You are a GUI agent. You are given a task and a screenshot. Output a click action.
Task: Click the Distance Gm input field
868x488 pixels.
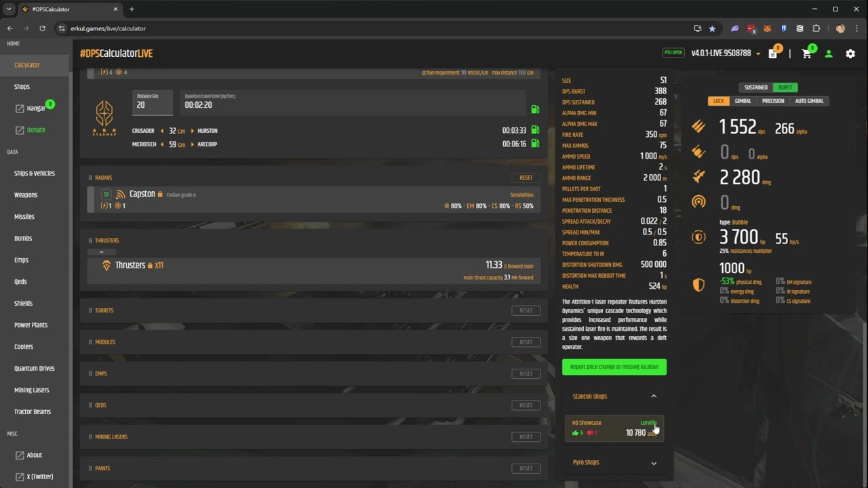click(x=153, y=102)
